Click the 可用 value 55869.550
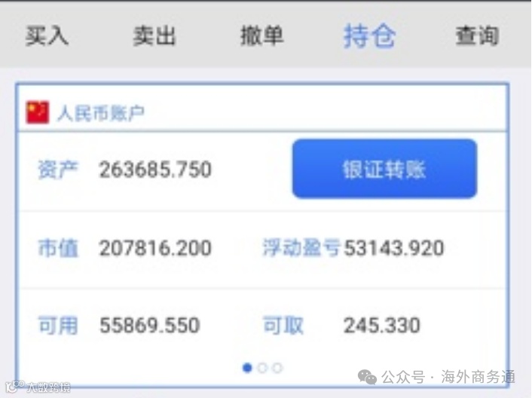The height and width of the screenshot is (398, 532). (150, 326)
